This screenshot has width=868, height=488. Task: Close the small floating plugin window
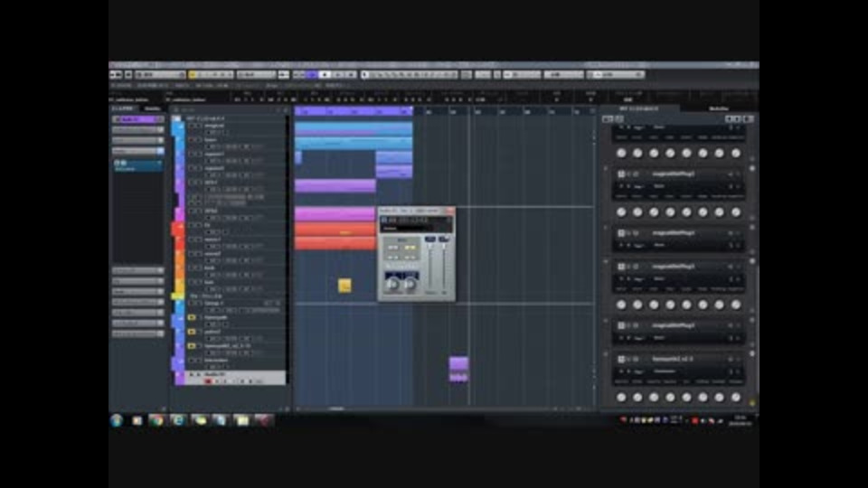coord(449,211)
